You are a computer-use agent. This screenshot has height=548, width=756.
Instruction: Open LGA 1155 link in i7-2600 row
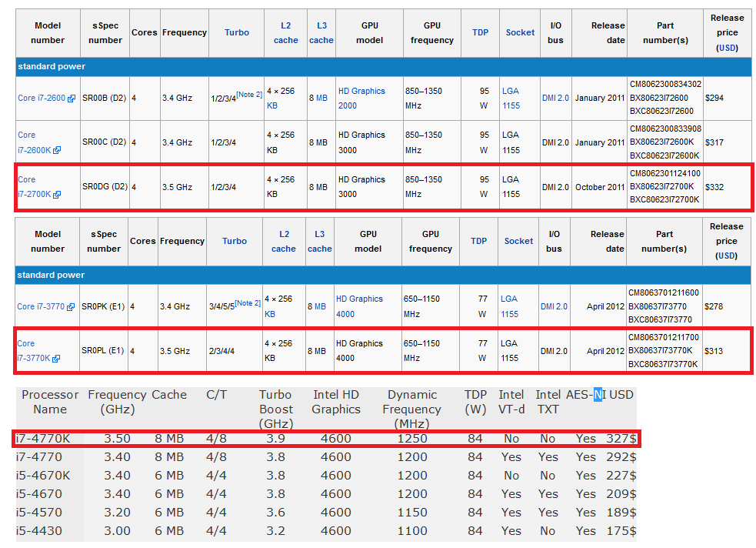(511, 99)
